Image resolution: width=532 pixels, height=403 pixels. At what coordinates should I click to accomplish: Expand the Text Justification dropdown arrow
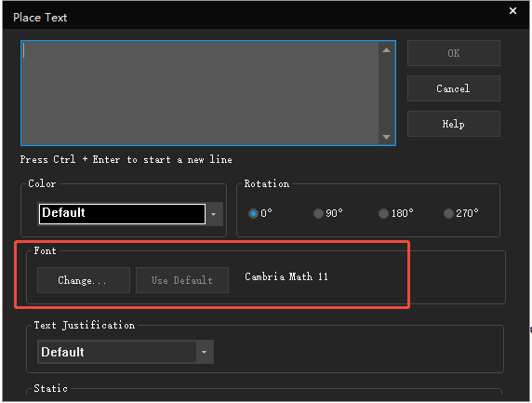[x=205, y=352]
